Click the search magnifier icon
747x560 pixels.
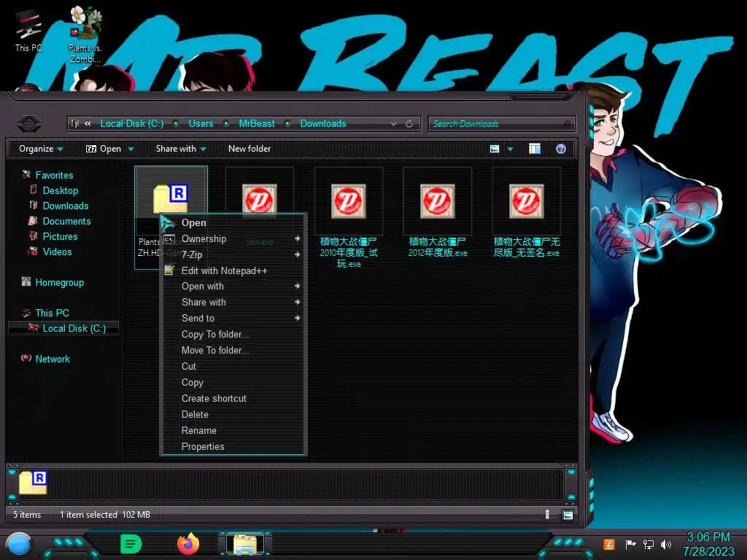point(567,124)
